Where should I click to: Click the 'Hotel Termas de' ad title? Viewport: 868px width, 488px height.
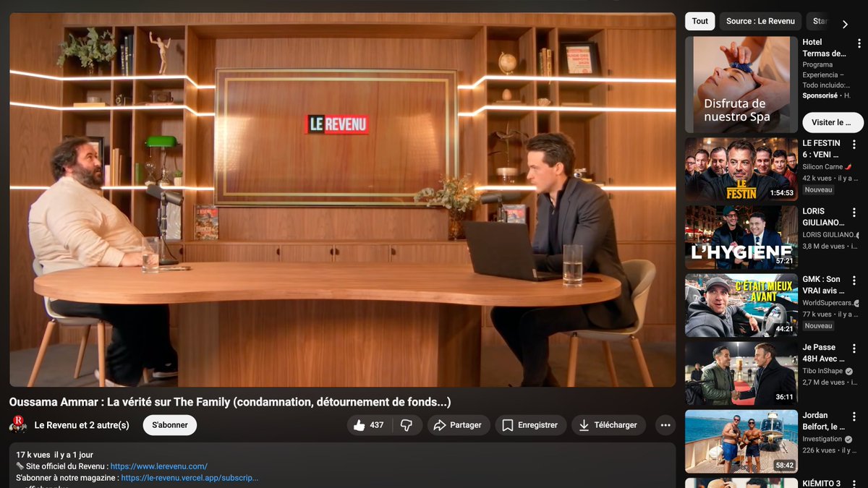pos(824,48)
